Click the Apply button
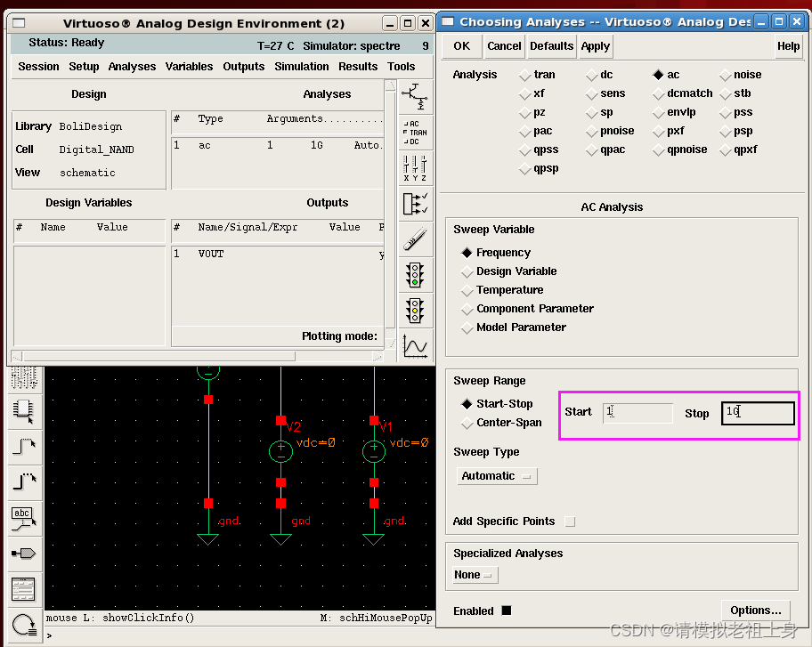The width and height of the screenshot is (812, 647). click(x=595, y=46)
